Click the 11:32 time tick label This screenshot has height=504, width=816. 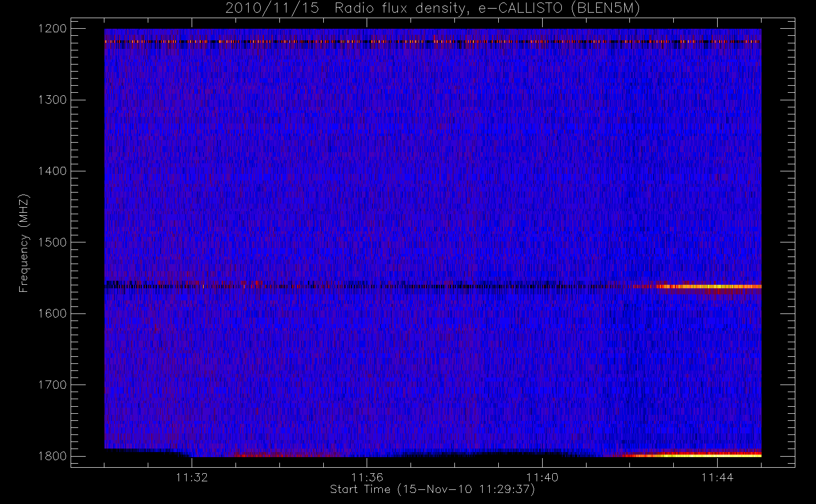click(x=192, y=477)
